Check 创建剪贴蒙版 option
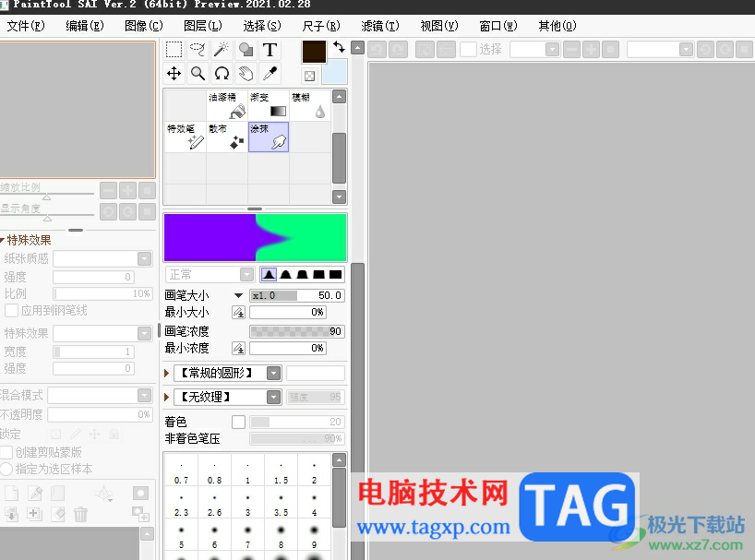Image resolution: width=755 pixels, height=560 pixels. (x=6, y=452)
